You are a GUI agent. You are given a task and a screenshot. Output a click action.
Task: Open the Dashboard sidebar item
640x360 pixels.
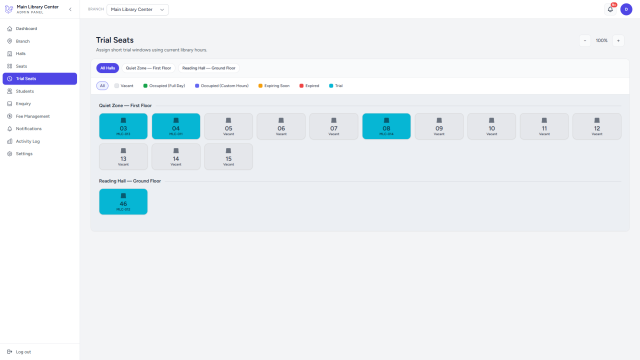40,29
